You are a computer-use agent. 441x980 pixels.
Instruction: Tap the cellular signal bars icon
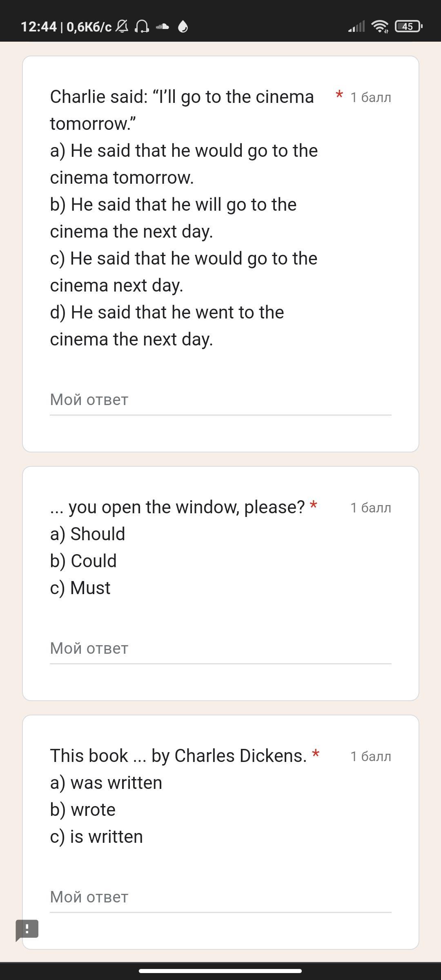click(x=356, y=27)
